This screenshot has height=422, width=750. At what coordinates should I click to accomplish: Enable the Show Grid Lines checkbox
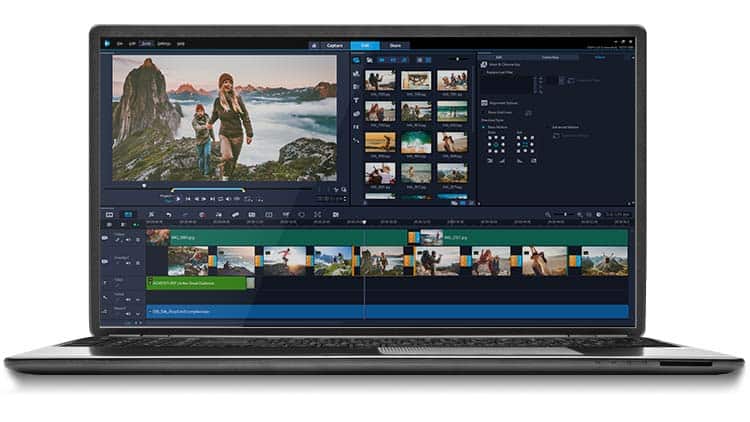tap(485, 112)
